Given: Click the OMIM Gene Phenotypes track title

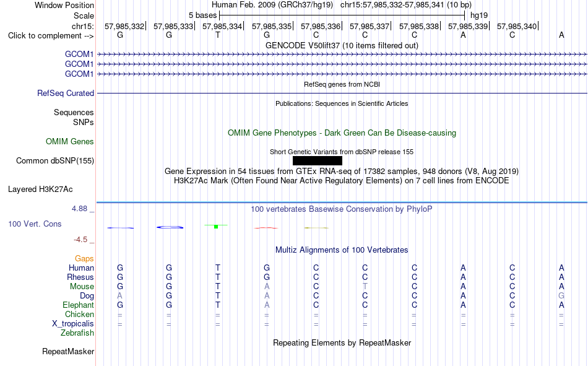Looking at the screenshot, I should tap(342, 133).
